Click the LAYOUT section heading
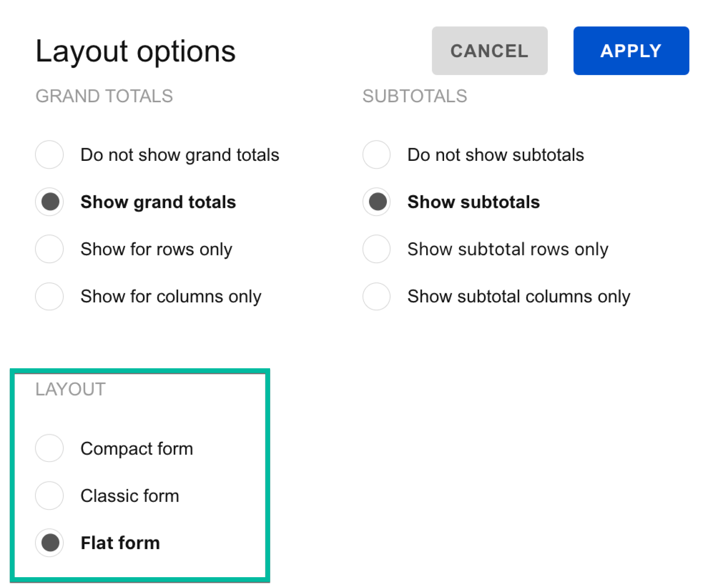Screen dimensions: 728x587 pos(71,389)
